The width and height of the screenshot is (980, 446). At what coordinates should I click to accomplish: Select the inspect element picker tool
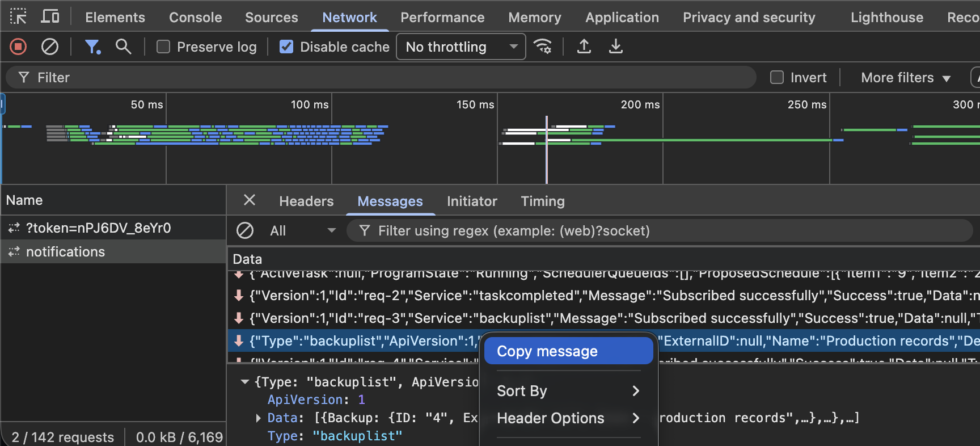click(18, 17)
